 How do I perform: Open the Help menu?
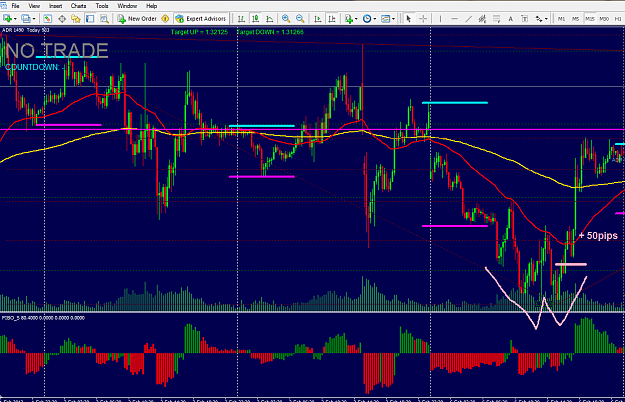[151, 6]
